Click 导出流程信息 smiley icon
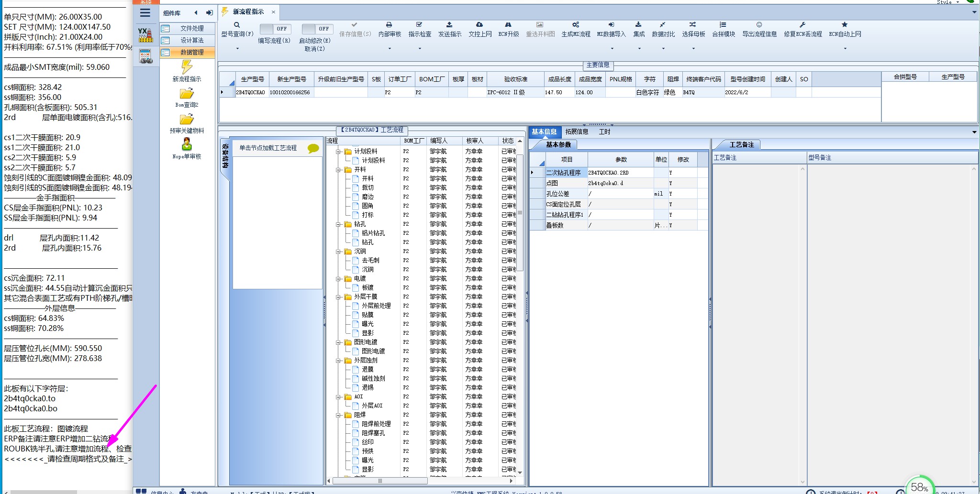This screenshot has width=980, height=494. [759, 24]
